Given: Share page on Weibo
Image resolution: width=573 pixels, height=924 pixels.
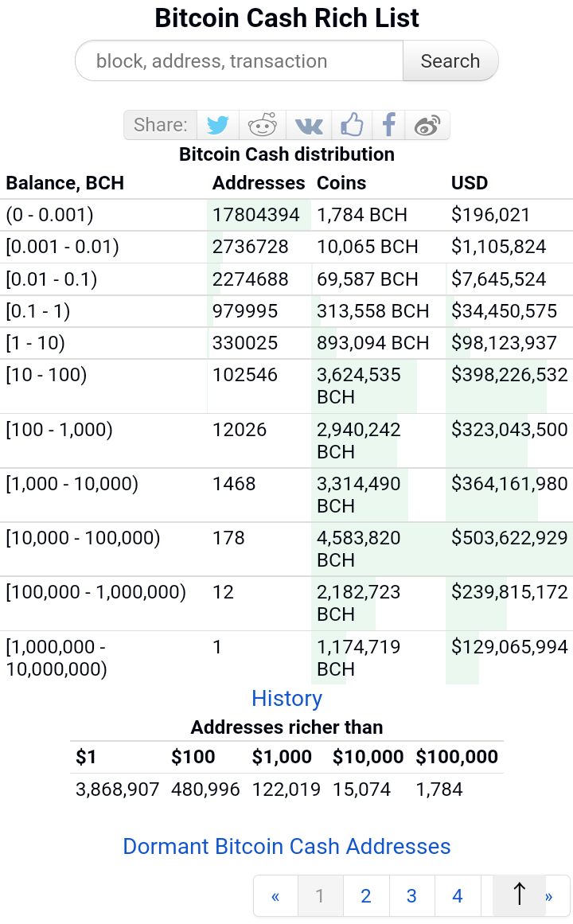Looking at the screenshot, I should click(427, 125).
